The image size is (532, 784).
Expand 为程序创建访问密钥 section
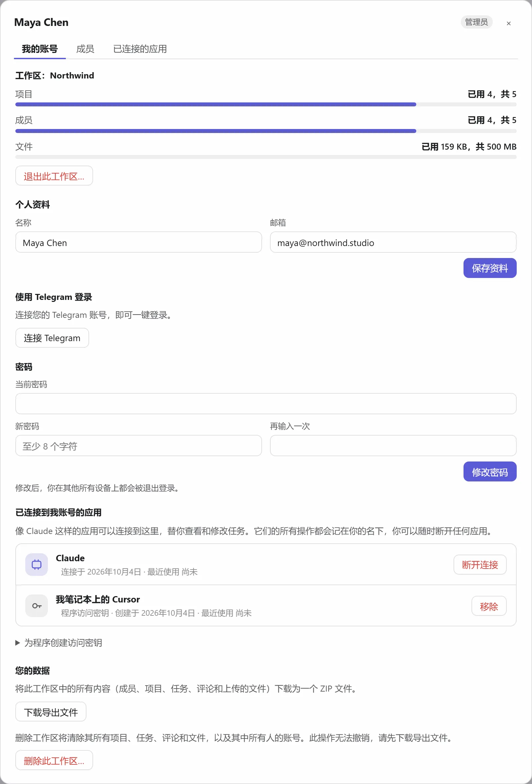[59, 643]
